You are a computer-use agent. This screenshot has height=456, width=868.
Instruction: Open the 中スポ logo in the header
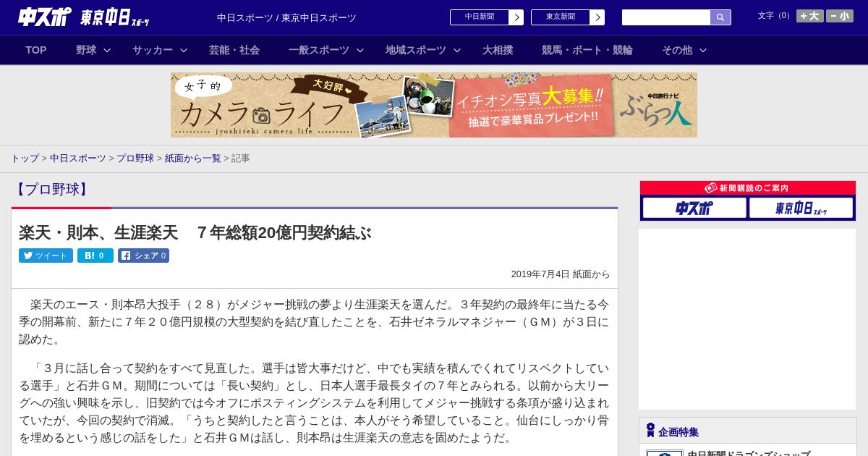coord(45,17)
